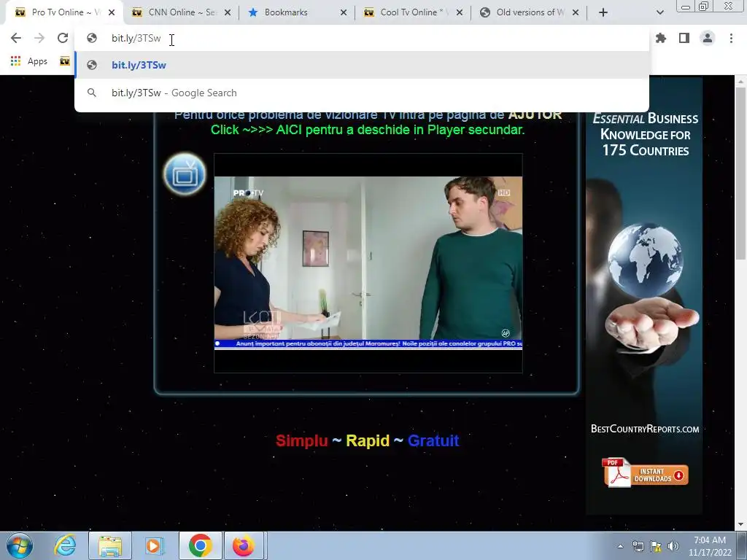Open the Windows Start menu
Image resolution: width=747 pixels, height=560 pixels.
tap(20, 545)
